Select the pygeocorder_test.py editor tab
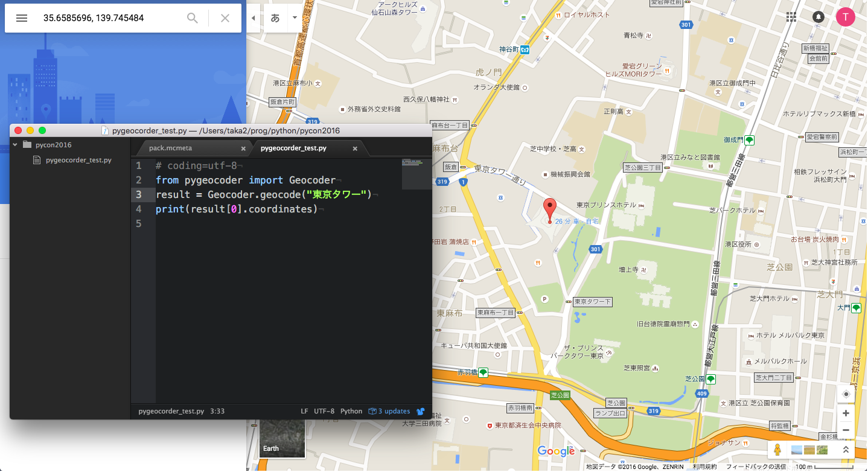 point(293,148)
